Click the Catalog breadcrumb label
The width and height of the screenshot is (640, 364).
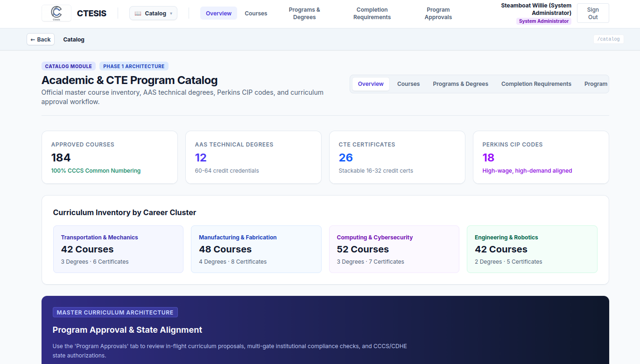point(74,40)
